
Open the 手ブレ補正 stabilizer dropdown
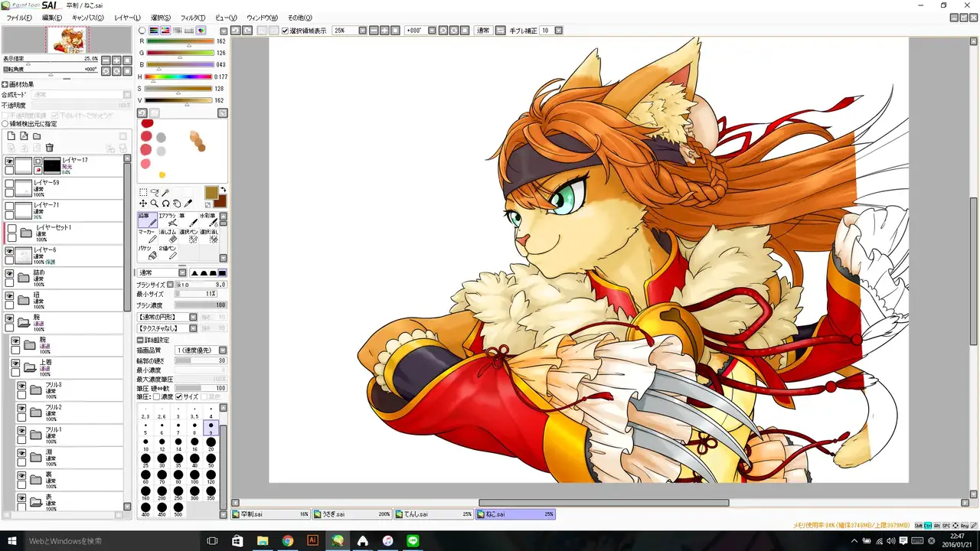[559, 31]
